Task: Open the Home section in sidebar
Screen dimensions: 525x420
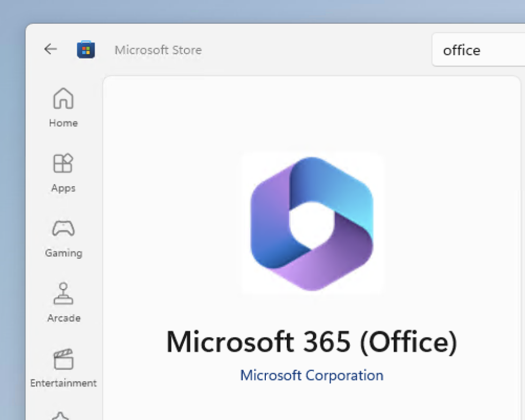Action: click(63, 108)
